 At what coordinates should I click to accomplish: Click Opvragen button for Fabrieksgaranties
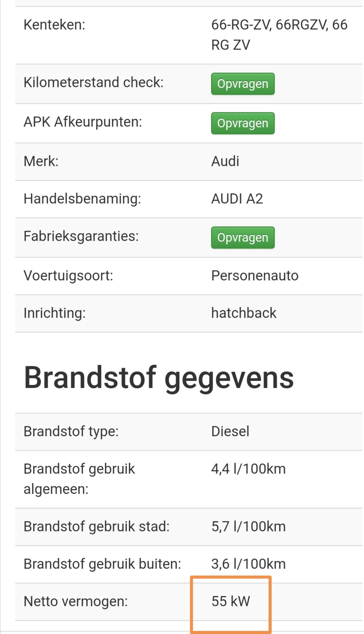pyautogui.click(x=243, y=237)
